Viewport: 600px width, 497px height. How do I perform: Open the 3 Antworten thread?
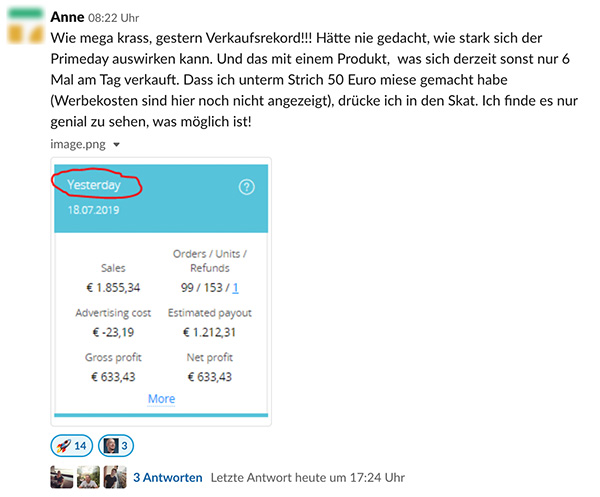tap(168, 477)
